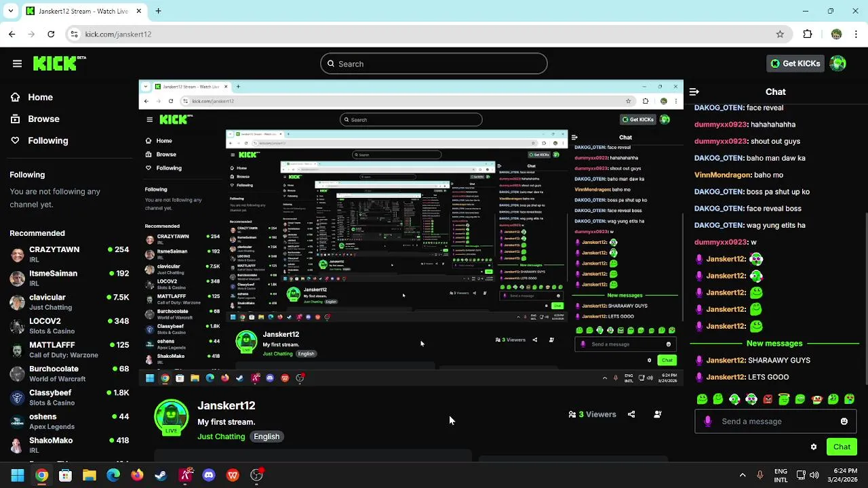Open Burchocolate recommended channel
Screen dimensions: 868x488
(69, 373)
